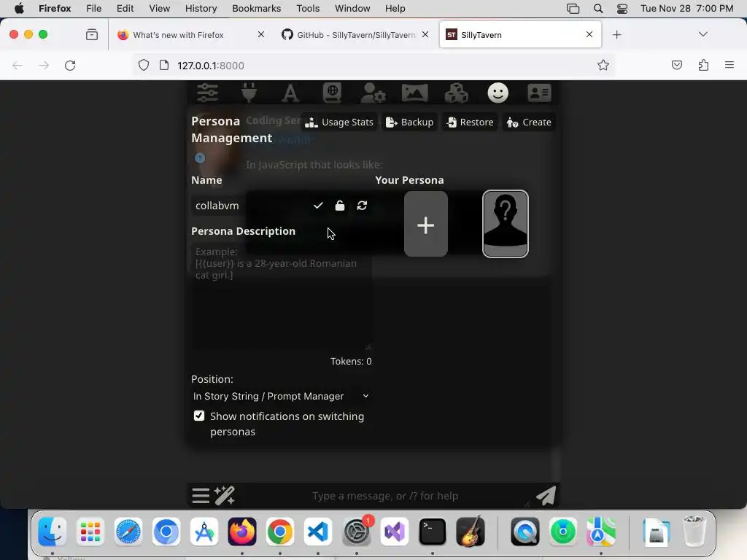Confirm persona name with checkmark icon
Screen dimensions: 747x560
point(318,205)
